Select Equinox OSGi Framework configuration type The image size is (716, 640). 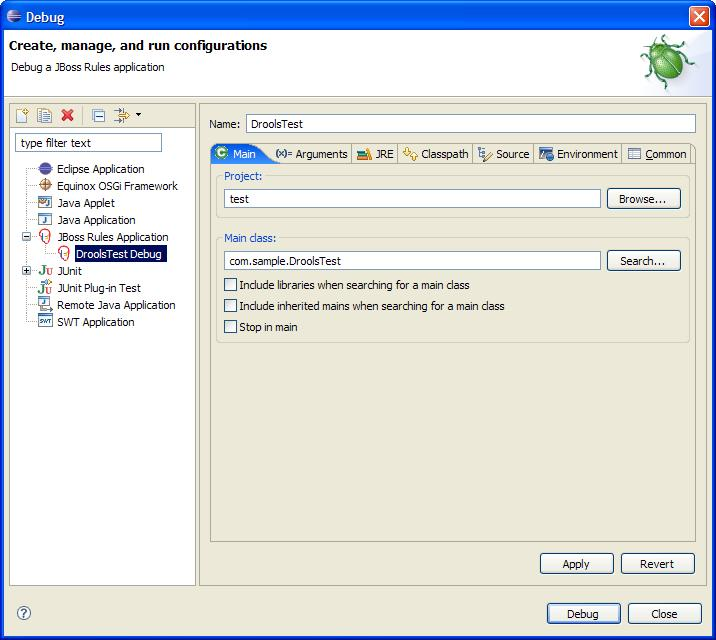coord(117,186)
